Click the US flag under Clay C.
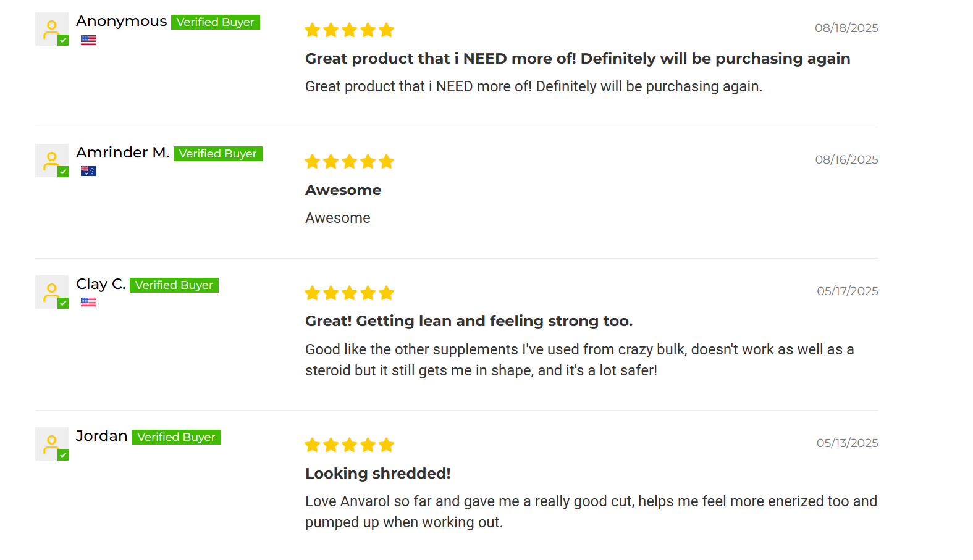The height and width of the screenshot is (560, 973). pyautogui.click(x=88, y=303)
